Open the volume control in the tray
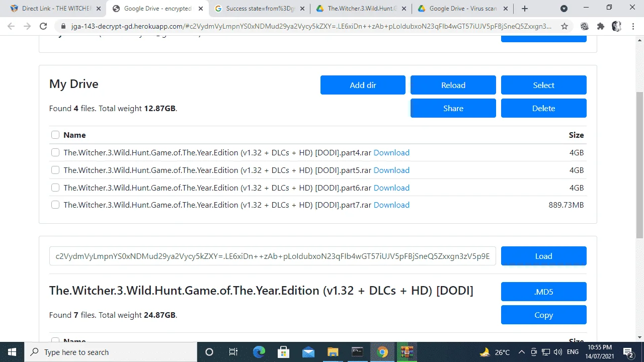 click(x=557, y=352)
